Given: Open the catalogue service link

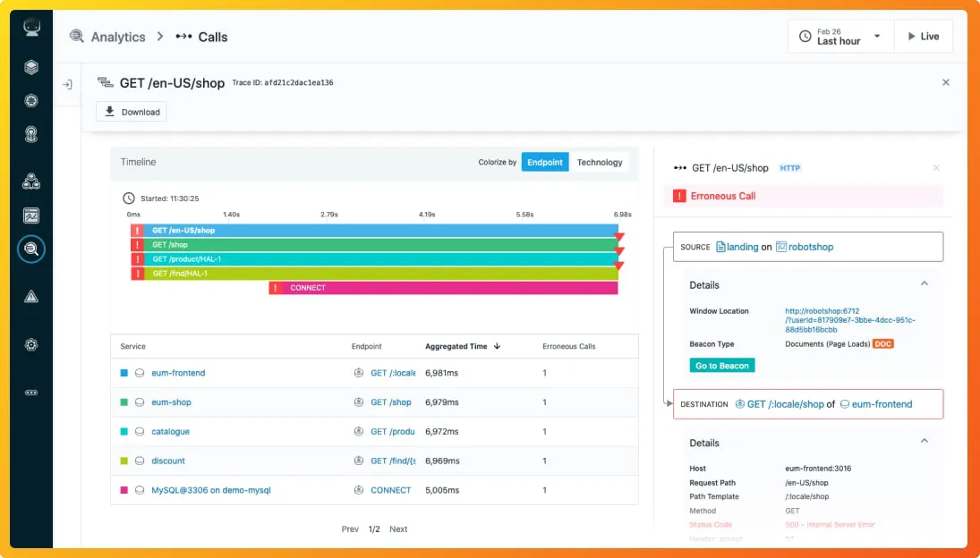Looking at the screenshot, I should (x=170, y=431).
